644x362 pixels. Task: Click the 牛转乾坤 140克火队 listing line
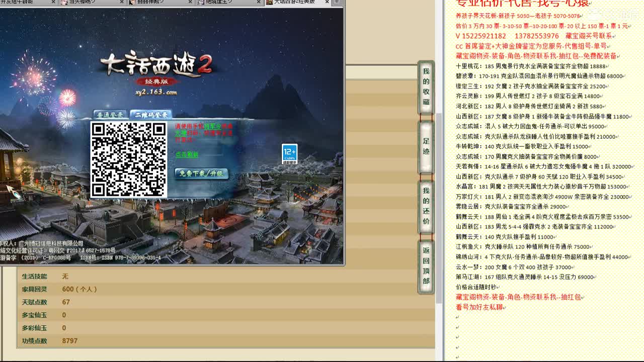pos(523,146)
